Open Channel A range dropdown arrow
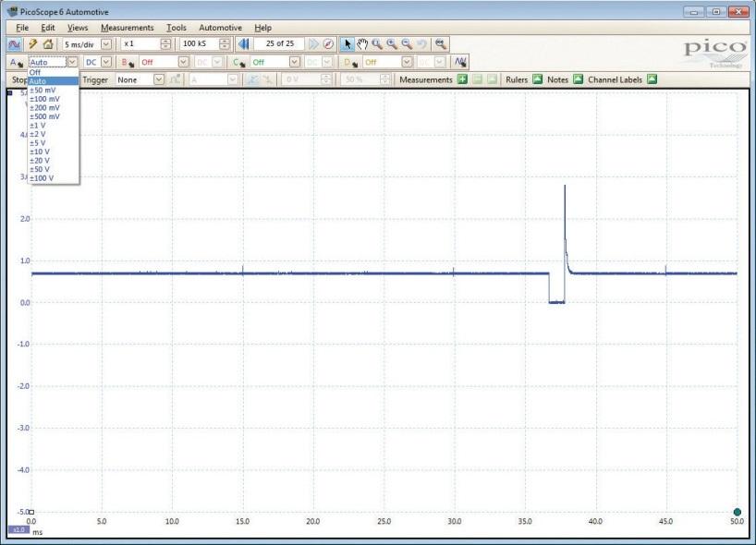 pos(72,62)
